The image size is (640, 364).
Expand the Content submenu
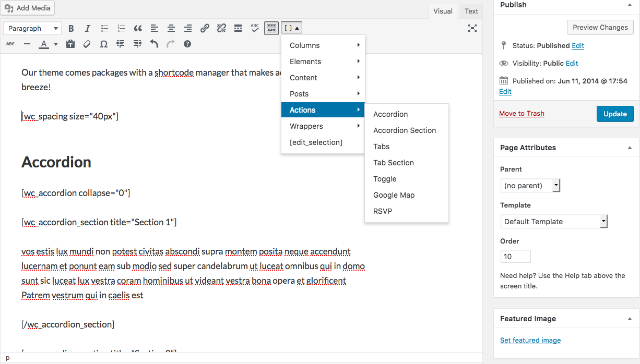pos(323,78)
